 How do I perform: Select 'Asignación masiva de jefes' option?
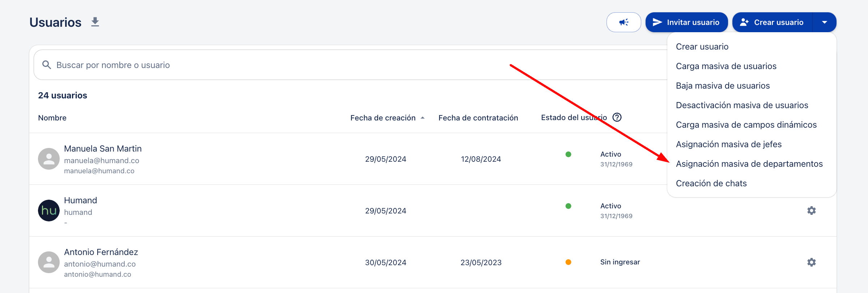point(728,144)
